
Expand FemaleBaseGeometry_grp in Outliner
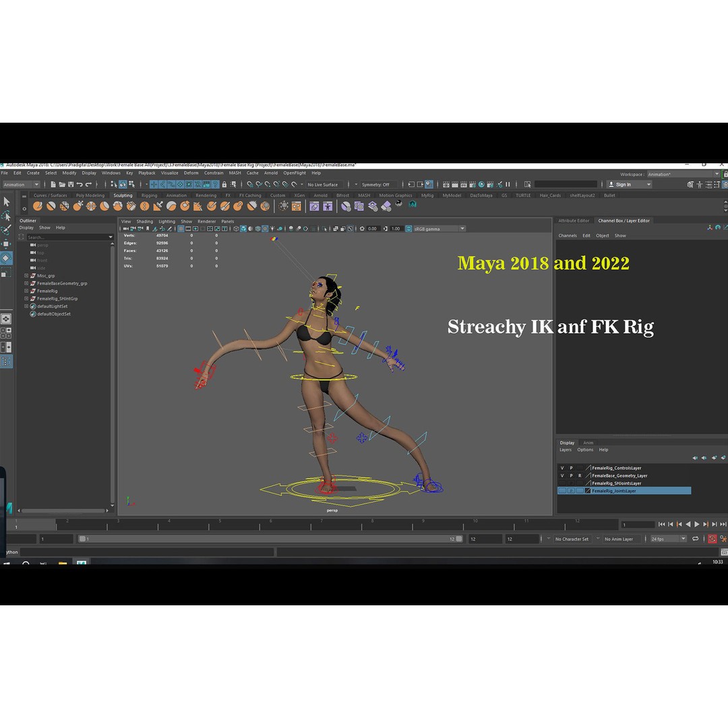click(26, 283)
